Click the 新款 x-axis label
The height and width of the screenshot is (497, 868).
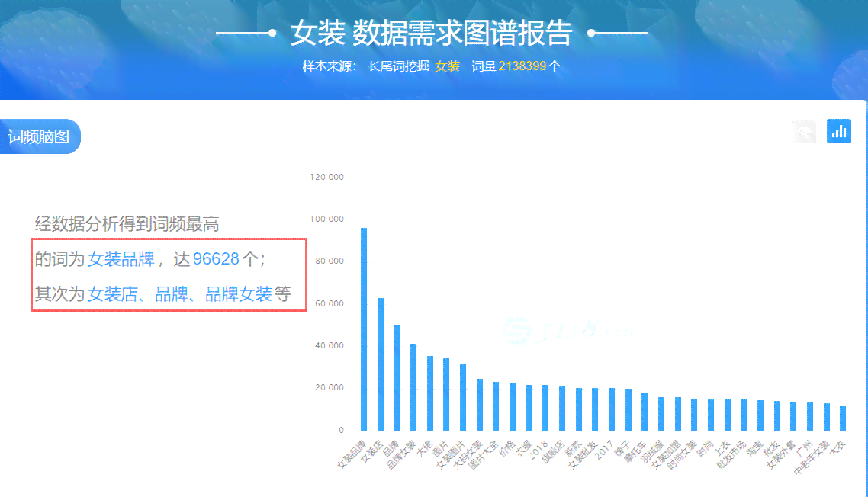(x=574, y=447)
